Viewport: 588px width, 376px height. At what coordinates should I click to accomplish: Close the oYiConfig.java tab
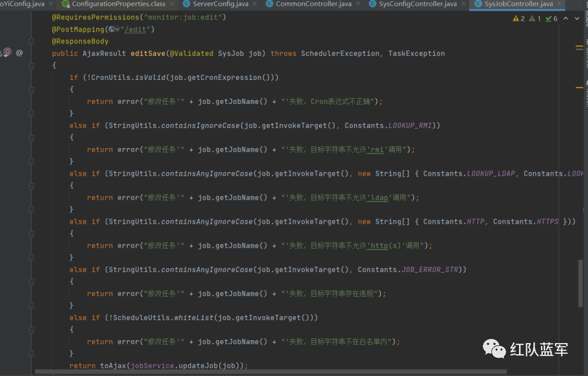(51, 4)
